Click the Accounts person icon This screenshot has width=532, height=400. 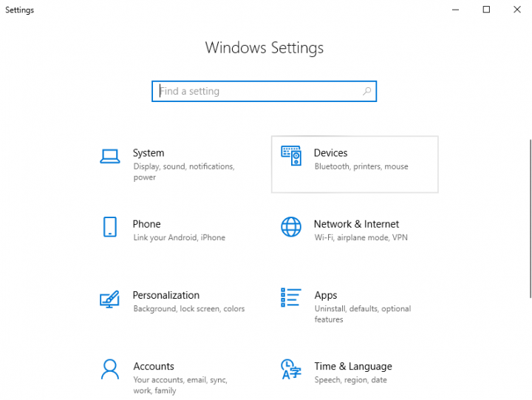pyautogui.click(x=109, y=369)
